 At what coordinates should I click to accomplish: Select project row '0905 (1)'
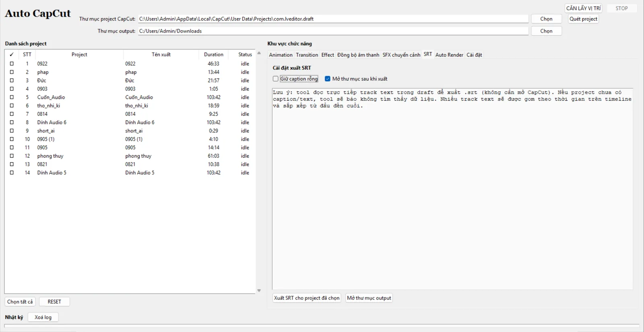pyautogui.click(x=130, y=139)
